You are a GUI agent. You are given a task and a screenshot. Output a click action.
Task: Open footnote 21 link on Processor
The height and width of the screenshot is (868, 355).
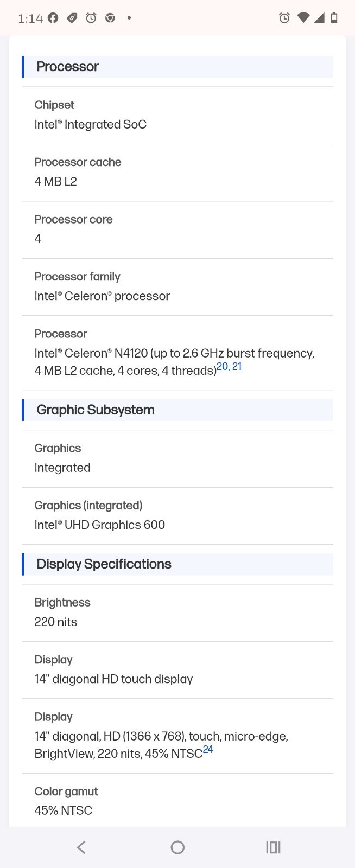click(237, 367)
